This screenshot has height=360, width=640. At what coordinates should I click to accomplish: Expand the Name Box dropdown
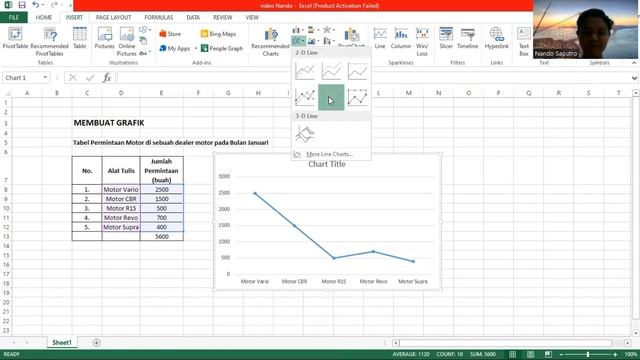tap(45, 78)
